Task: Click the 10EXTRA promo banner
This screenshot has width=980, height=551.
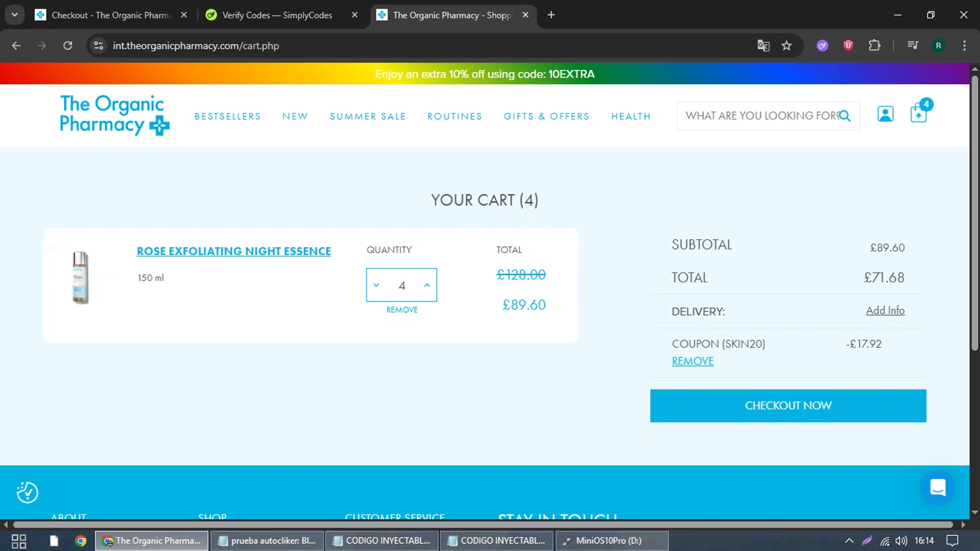Action: tap(485, 74)
